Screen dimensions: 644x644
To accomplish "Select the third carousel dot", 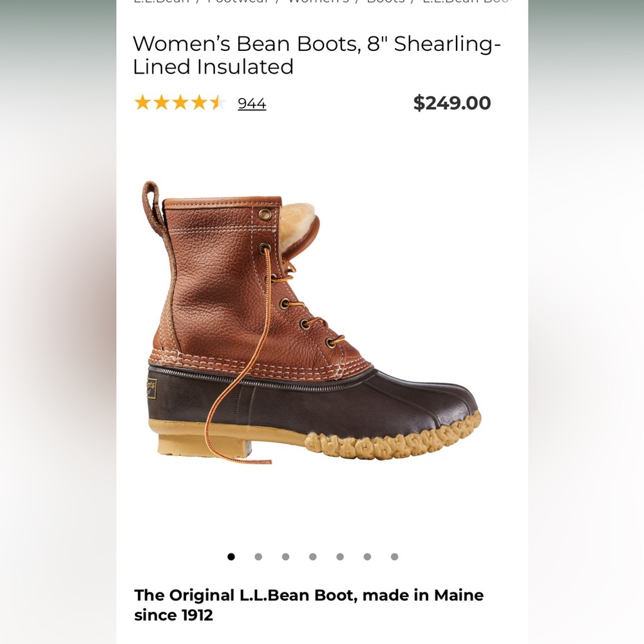I will pyautogui.click(x=286, y=555).
